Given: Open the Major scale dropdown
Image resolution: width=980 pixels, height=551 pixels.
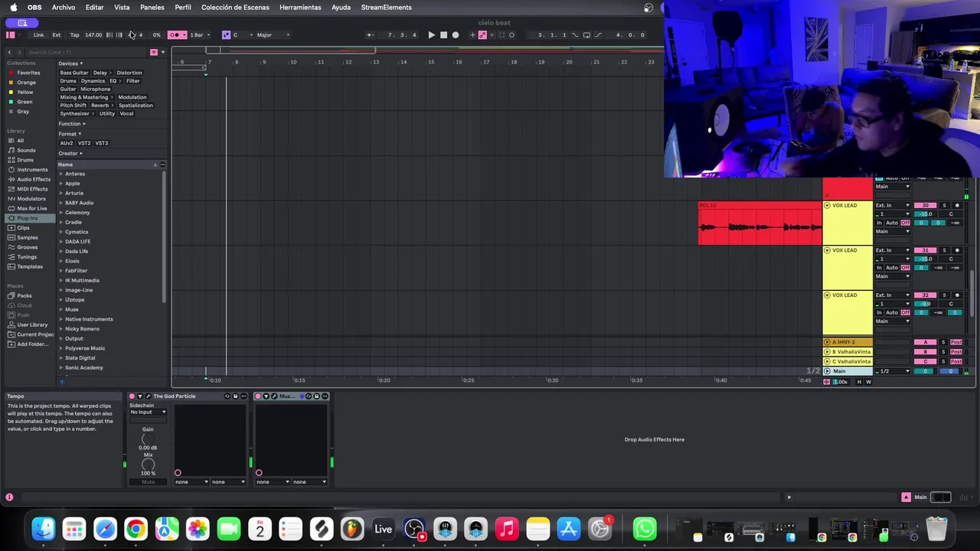Looking at the screenshot, I should tap(273, 34).
